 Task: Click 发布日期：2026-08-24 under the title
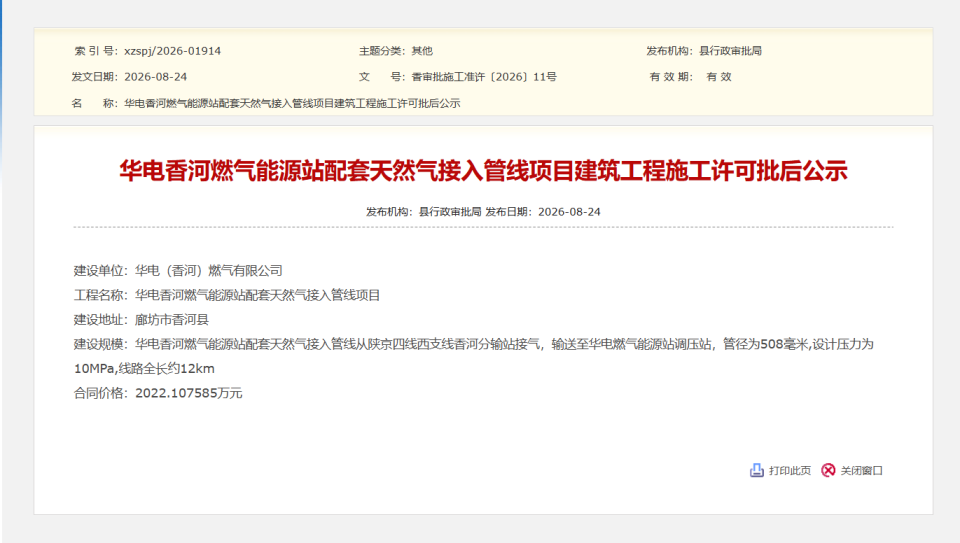(543, 212)
